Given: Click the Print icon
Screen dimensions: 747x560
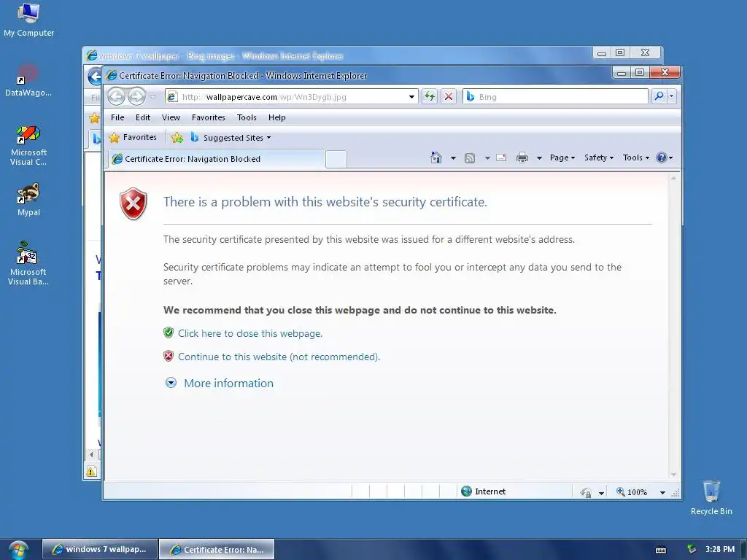Looking at the screenshot, I should pos(522,157).
